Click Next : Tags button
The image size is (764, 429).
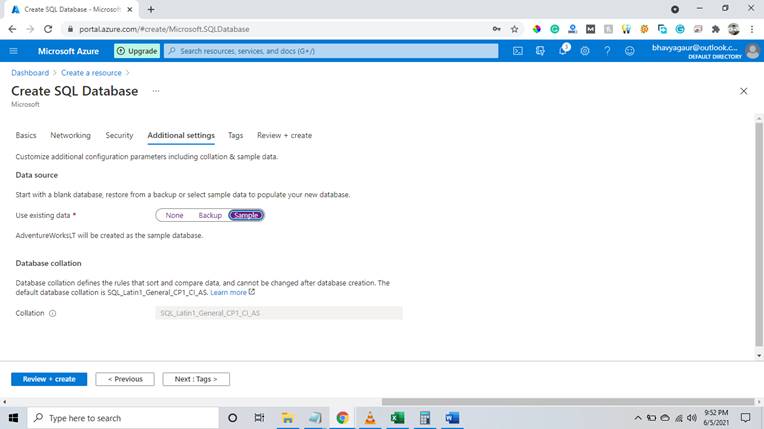(196, 379)
